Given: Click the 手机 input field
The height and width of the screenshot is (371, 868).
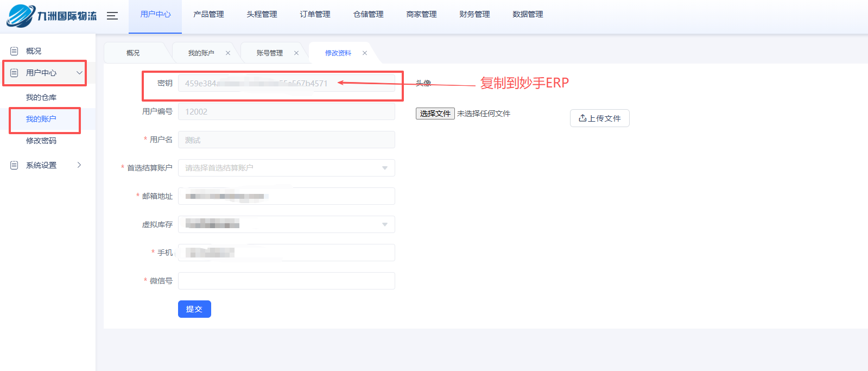Looking at the screenshot, I should point(286,253).
